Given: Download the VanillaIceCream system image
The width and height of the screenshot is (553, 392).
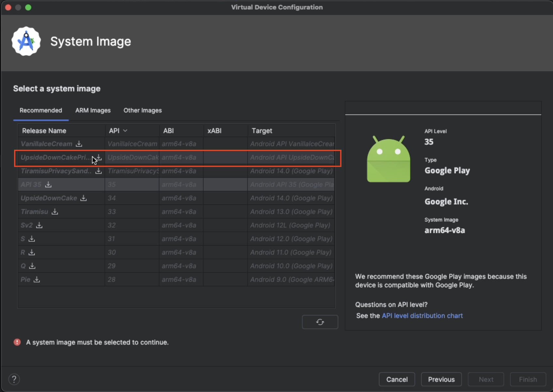Looking at the screenshot, I should coord(79,144).
